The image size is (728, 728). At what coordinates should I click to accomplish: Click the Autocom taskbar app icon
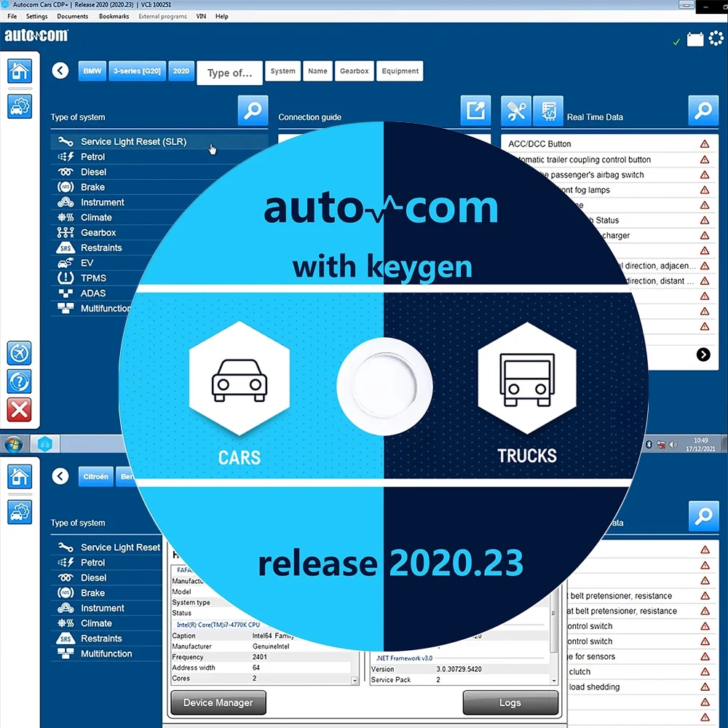(x=45, y=444)
